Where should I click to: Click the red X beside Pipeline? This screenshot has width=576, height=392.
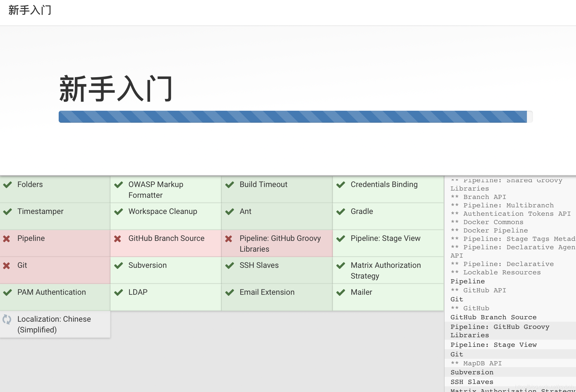[7, 238]
